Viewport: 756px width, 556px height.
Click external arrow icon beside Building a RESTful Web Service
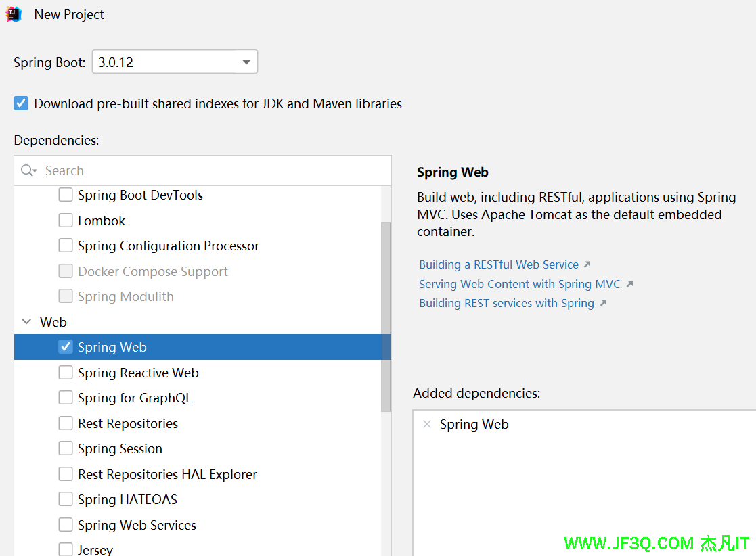pyautogui.click(x=587, y=264)
